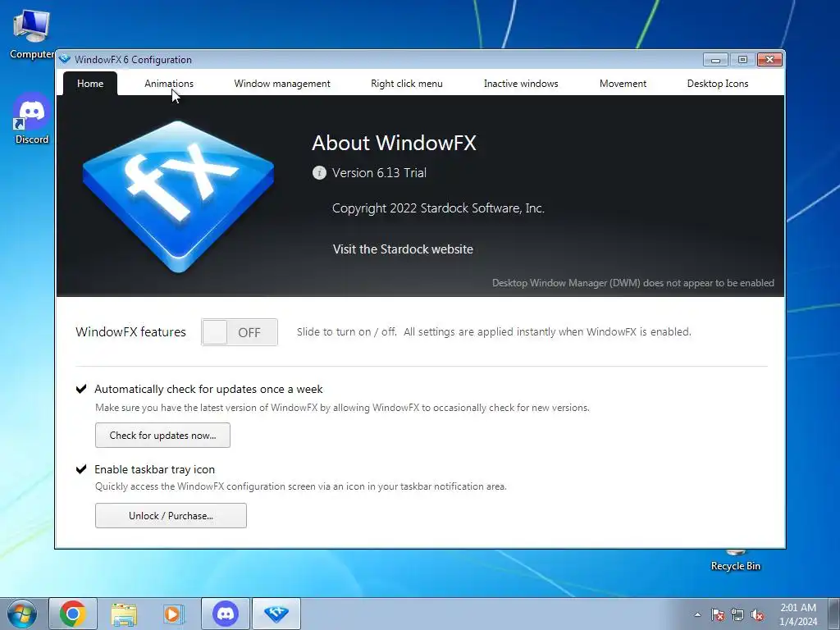Viewport: 840px width, 630px height.
Task: Select the Recycle Bin label on desktop
Action: [736, 566]
